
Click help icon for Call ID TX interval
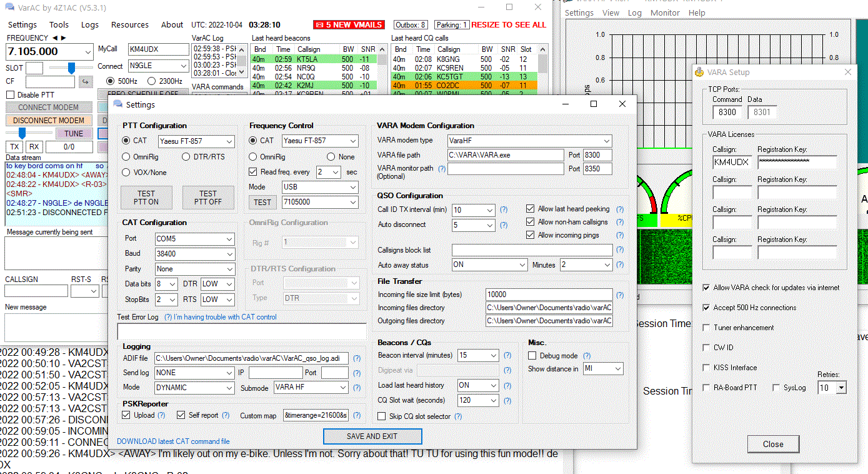tap(504, 209)
